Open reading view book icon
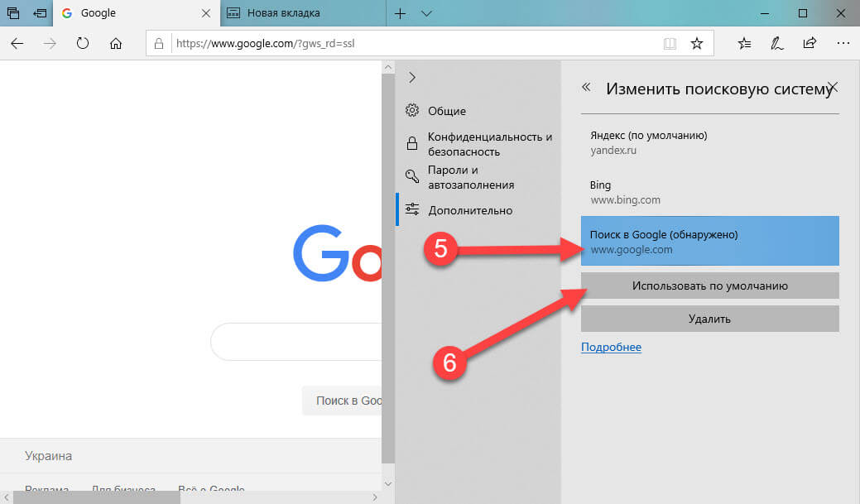 click(670, 43)
